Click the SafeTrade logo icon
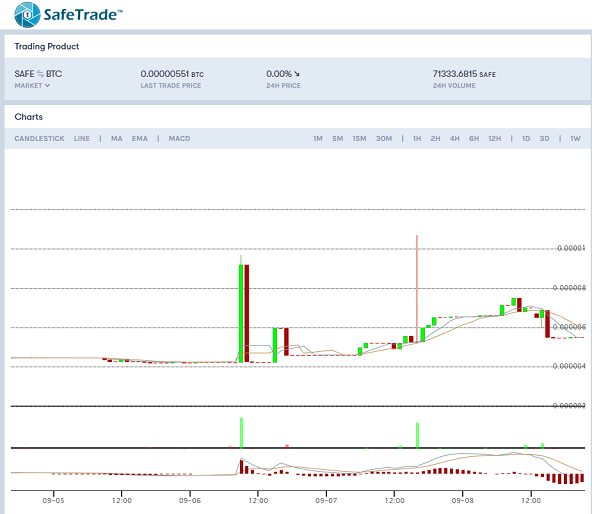This screenshot has height=514, width=592. pos(27,15)
